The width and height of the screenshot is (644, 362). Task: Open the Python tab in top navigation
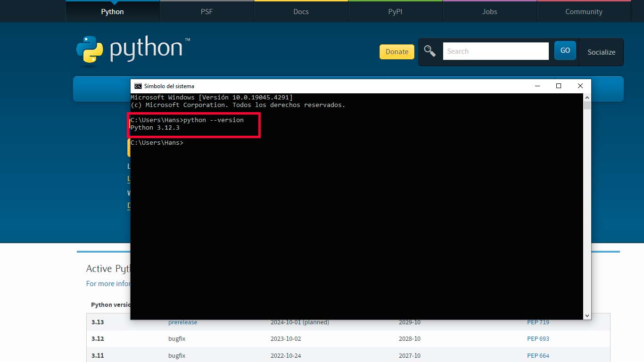[112, 11]
